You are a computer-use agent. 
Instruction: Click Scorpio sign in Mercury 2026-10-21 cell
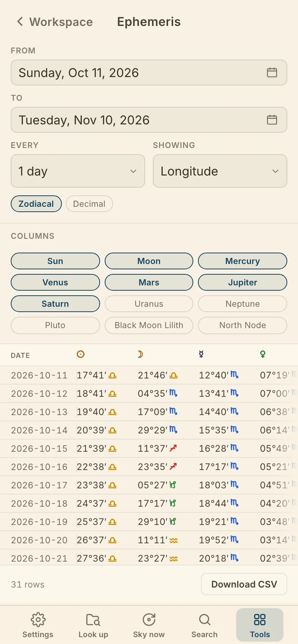click(x=235, y=558)
